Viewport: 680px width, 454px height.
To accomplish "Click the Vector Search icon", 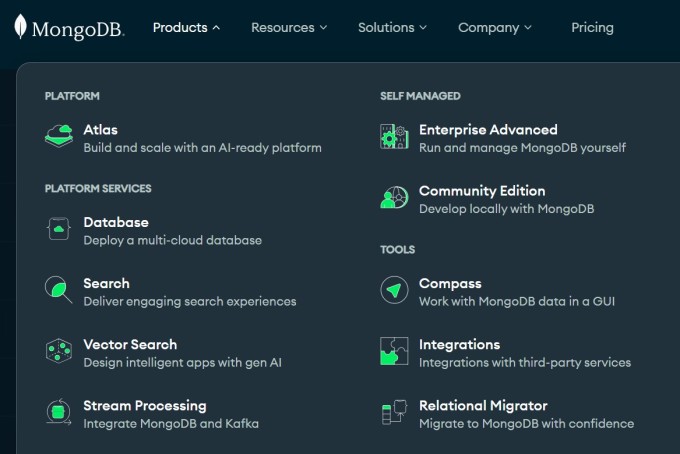I will (x=59, y=352).
